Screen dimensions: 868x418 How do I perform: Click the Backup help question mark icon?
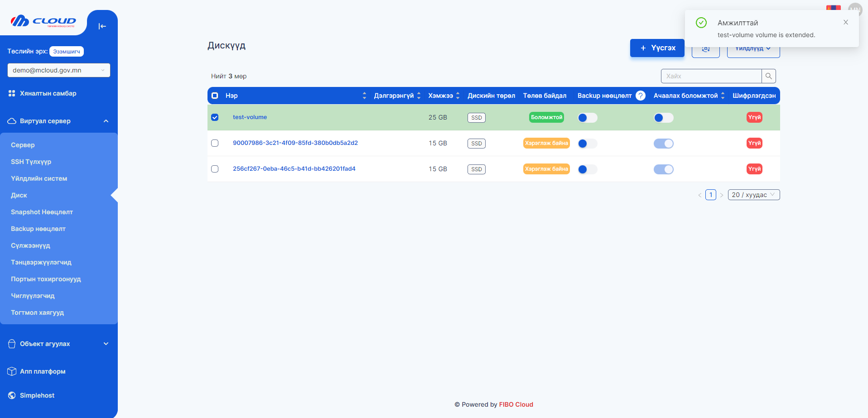640,96
